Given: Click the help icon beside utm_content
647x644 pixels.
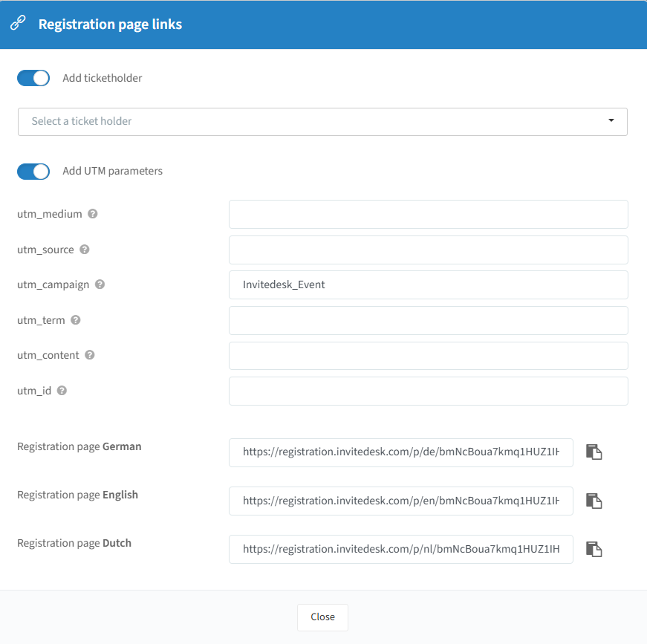Looking at the screenshot, I should [x=90, y=355].
